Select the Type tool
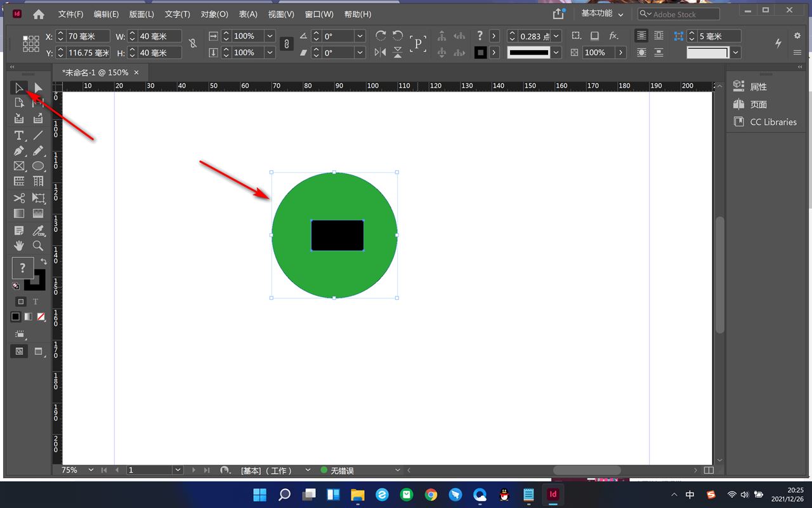This screenshot has height=508, width=812. [19, 135]
